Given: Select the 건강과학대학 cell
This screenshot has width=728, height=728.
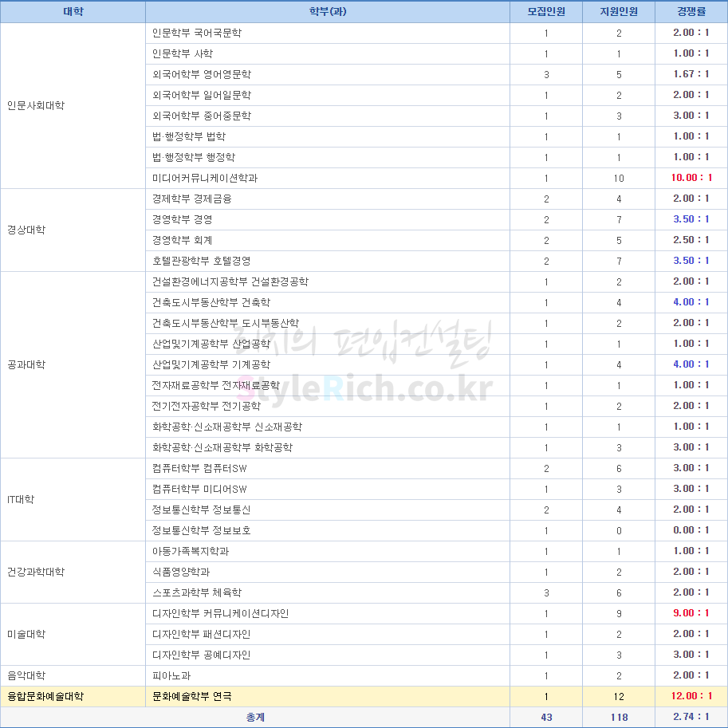Looking at the screenshot, I should [x=73, y=572].
